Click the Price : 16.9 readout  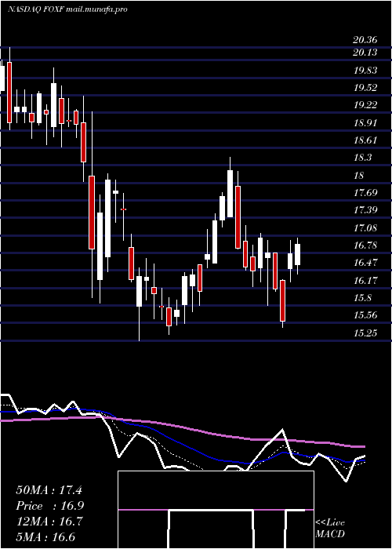point(49,506)
